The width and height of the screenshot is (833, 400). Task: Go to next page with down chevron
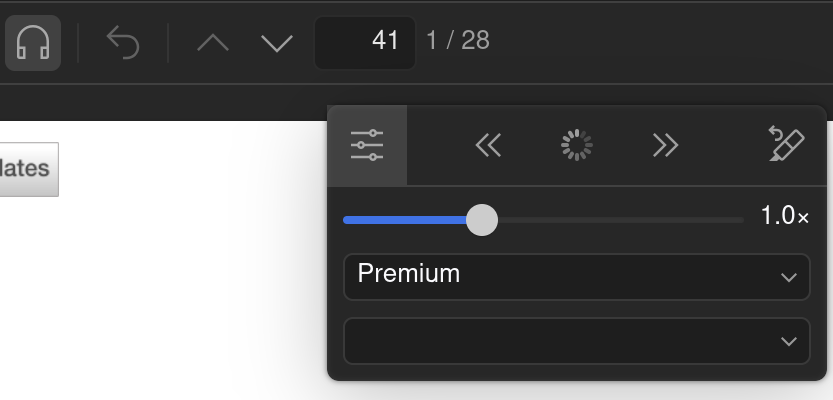[x=277, y=43]
